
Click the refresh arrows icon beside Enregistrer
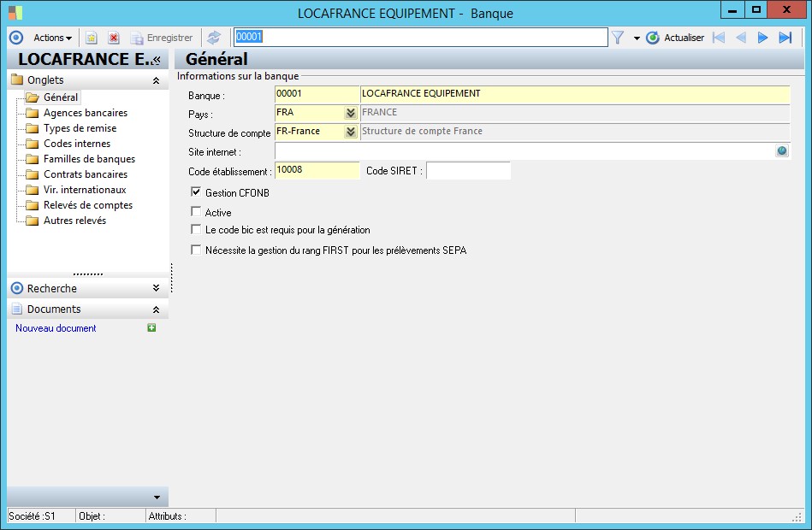coord(214,38)
